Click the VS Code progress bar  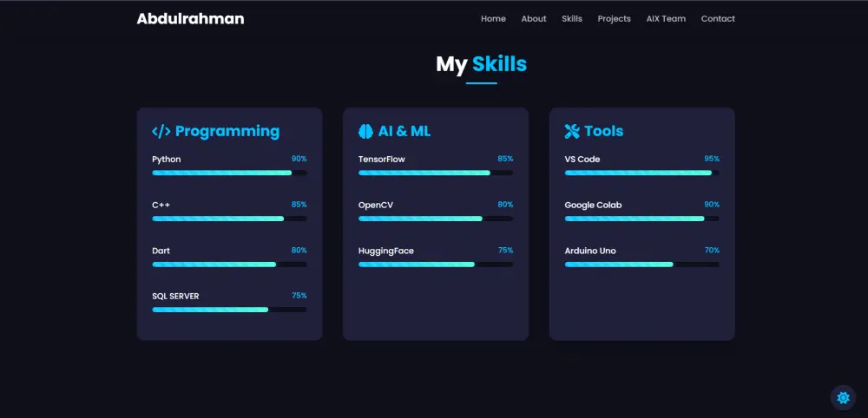642,173
